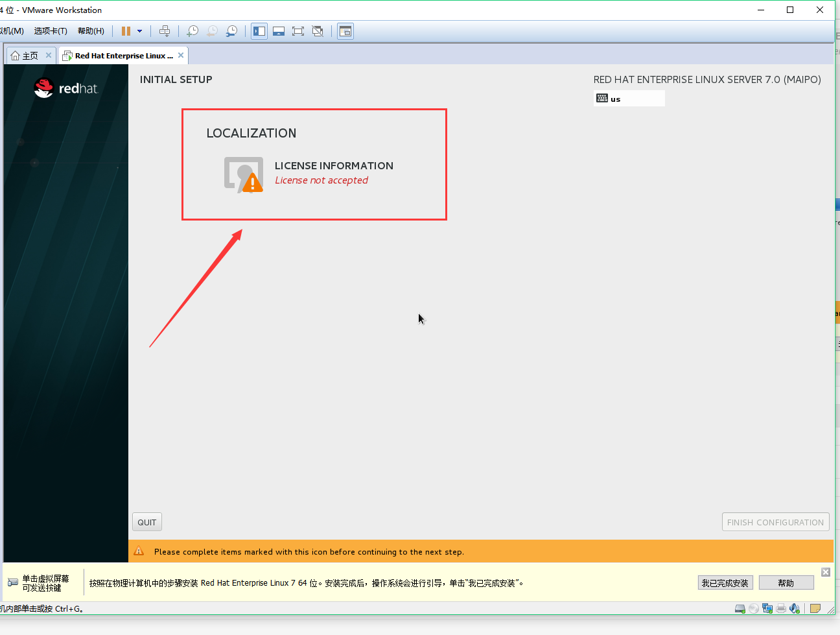Open the power options dropdown arrow beside pause
The height and width of the screenshot is (635, 840).
(139, 31)
